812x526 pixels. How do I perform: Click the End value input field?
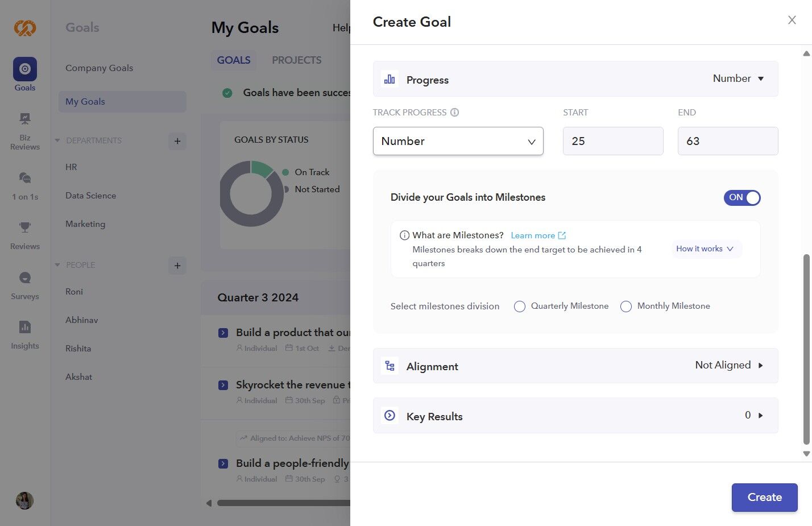click(727, 141)
